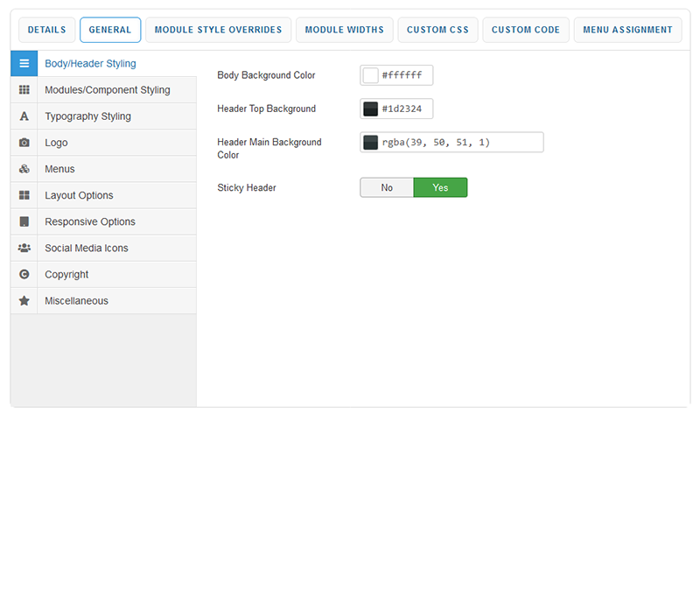
Task: Click the Typography Styling letter icon
Action: 24,116
